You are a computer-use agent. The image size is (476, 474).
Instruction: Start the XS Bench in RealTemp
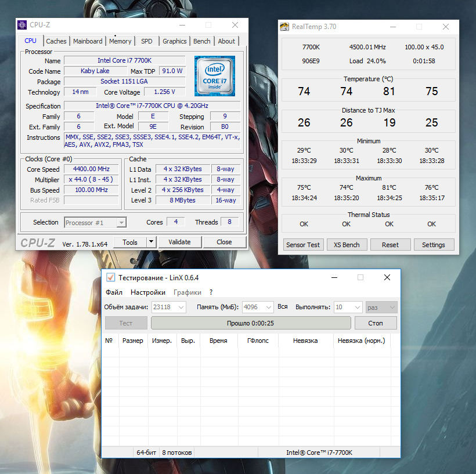tap(347, 245)
